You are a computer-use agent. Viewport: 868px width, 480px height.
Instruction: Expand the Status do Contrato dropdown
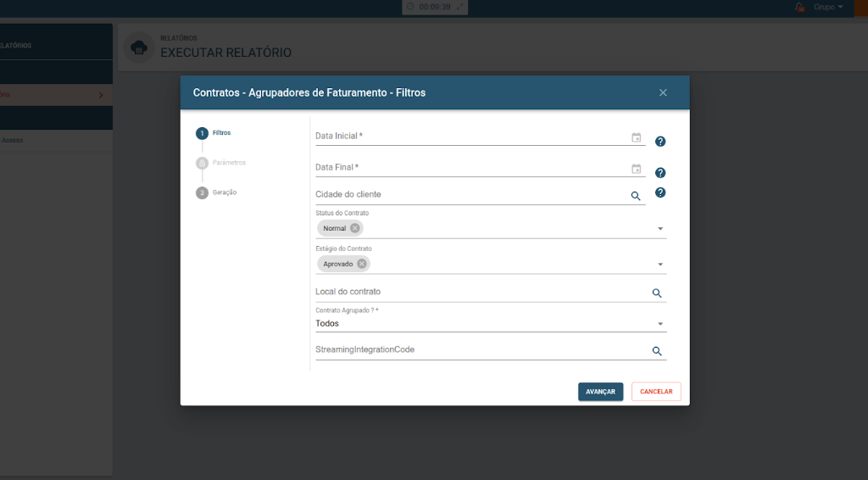pos(659,229)
